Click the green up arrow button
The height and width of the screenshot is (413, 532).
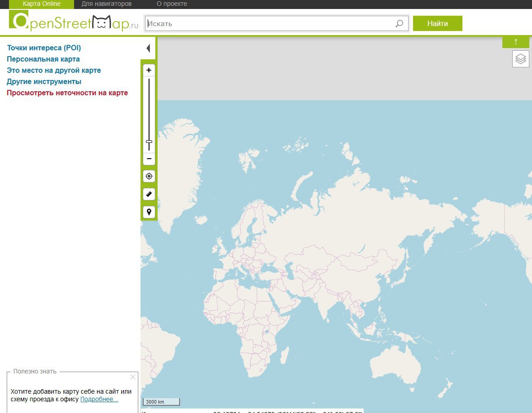pos(516,42)
